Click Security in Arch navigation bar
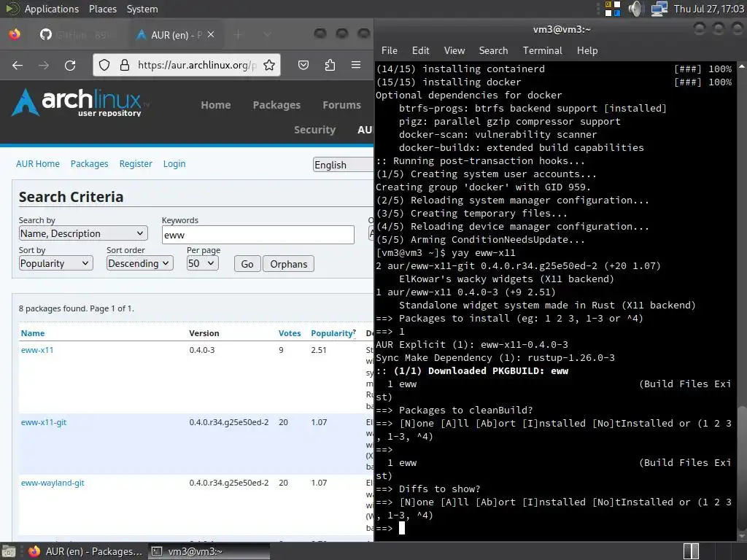 coord(315,130)
